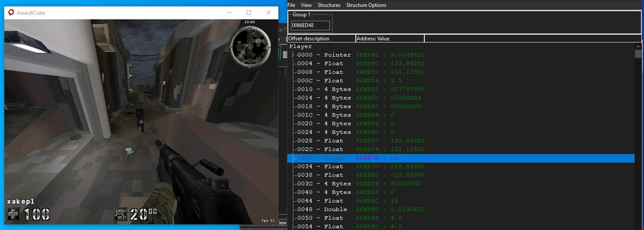Screen dimensions: 644x230
Task: Click the scrollbar up arrow in structure list
Action: tap(638, 46)
